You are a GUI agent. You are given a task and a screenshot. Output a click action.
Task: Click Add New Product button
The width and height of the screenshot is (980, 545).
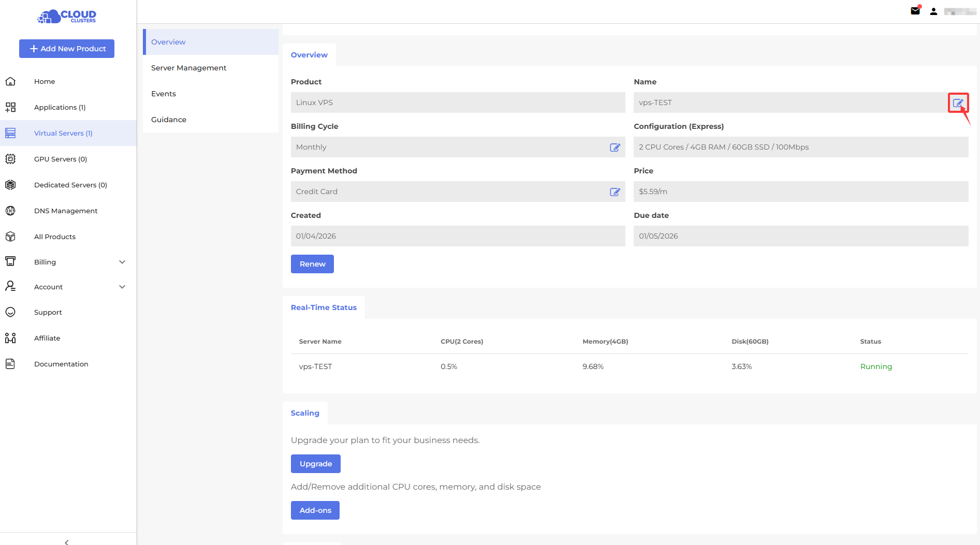pos(67,49)
